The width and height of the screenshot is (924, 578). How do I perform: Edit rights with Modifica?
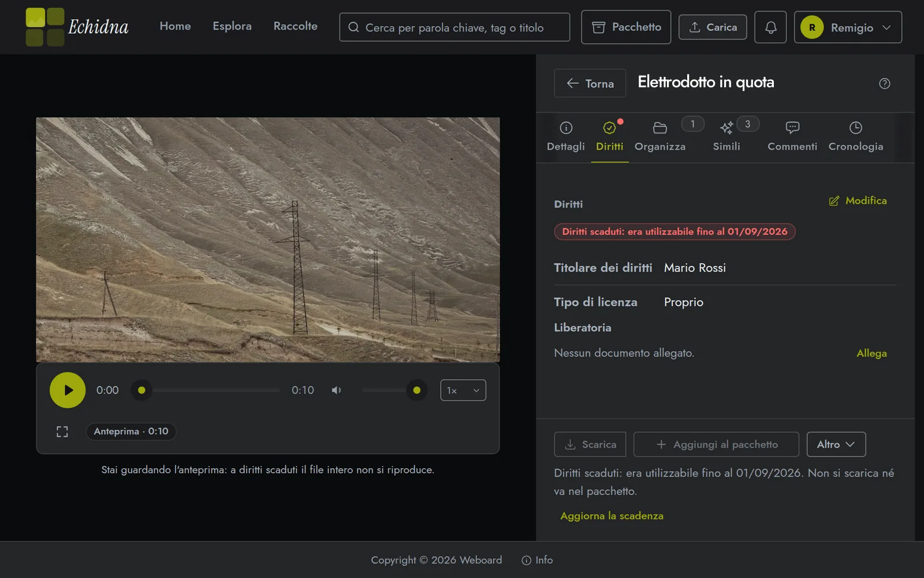click(x=858, y=201)
